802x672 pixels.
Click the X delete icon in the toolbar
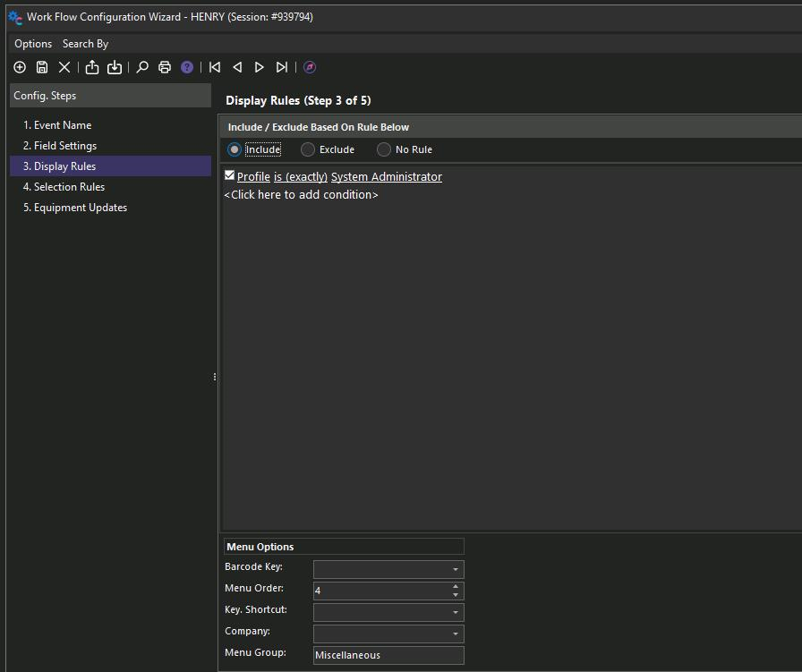click(64, 67)
